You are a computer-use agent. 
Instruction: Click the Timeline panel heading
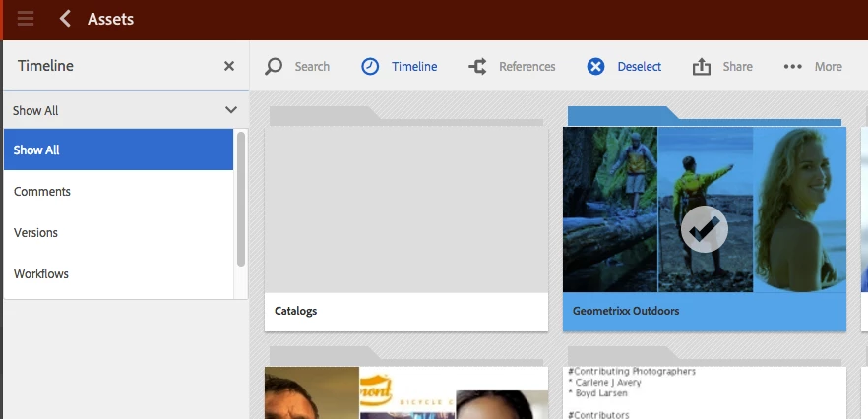[45, 66]
